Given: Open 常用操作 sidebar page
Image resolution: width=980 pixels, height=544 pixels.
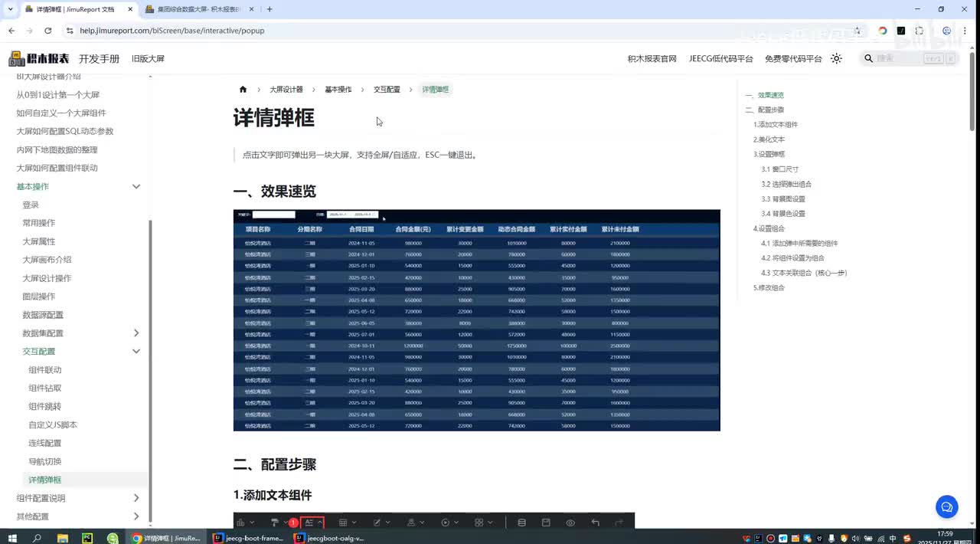Looking at the screenshot, I should click(x=39, y=223).
